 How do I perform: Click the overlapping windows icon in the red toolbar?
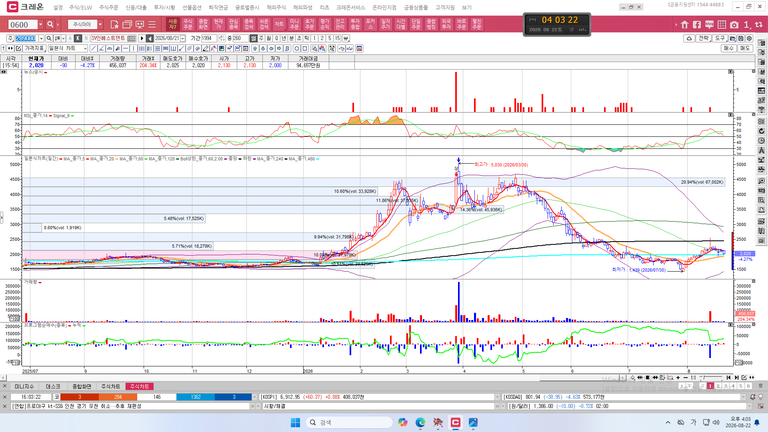pyautogui.click(x=127, y=24)
